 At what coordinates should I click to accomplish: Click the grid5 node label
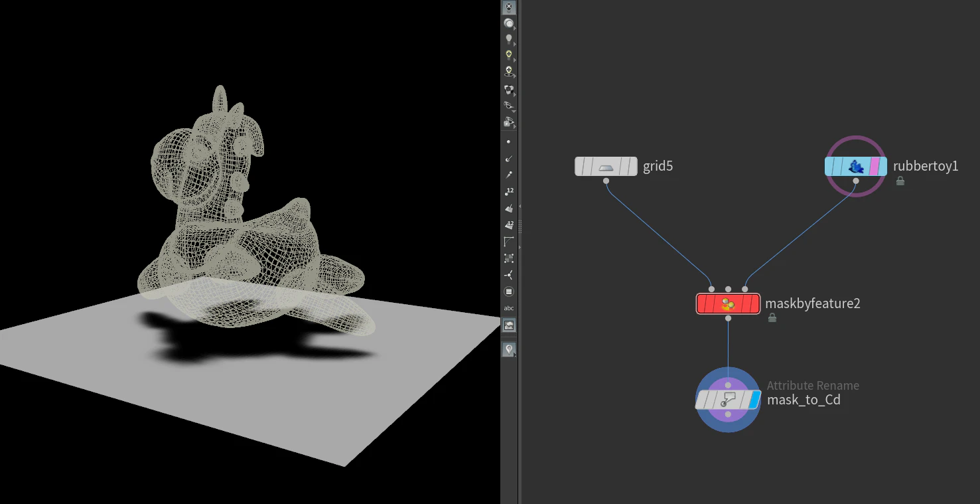coord(658,166)
